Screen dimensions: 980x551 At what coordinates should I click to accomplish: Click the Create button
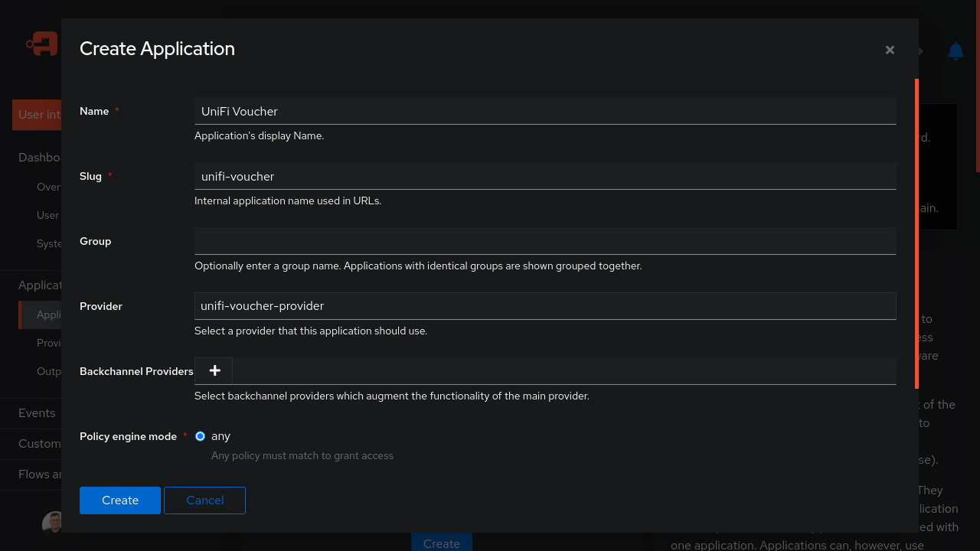119,500
